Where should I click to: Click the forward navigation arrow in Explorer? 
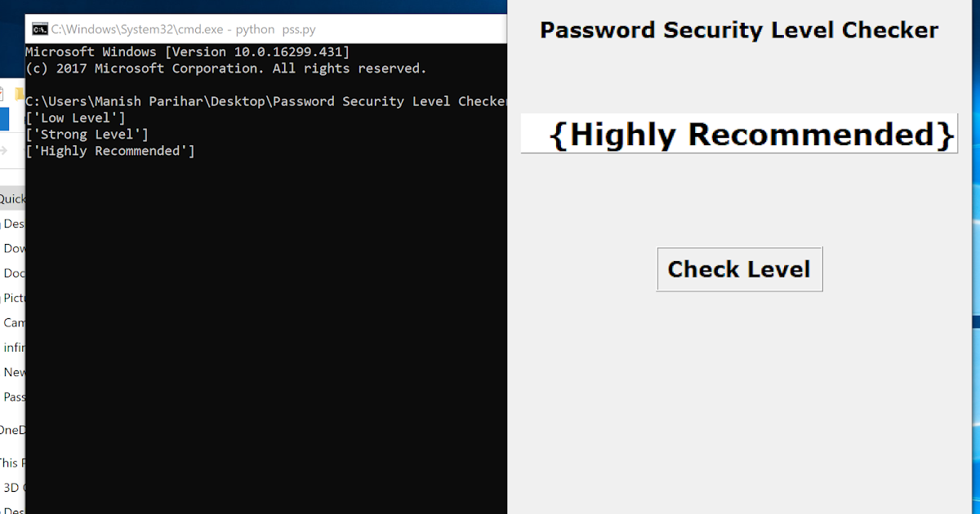[x=4, y=150]
